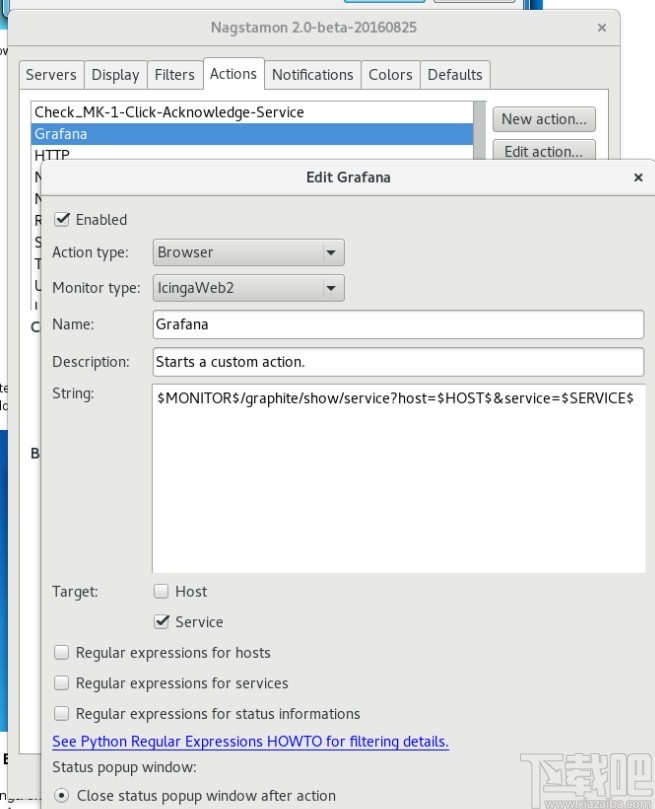
Task: Go to the Notifications tab
Action: pos(313,75)
